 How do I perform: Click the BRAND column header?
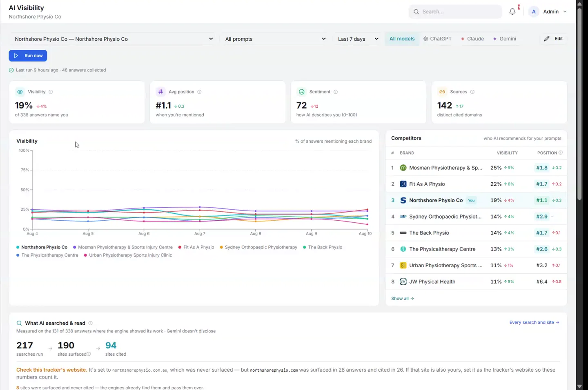(407, 153)
